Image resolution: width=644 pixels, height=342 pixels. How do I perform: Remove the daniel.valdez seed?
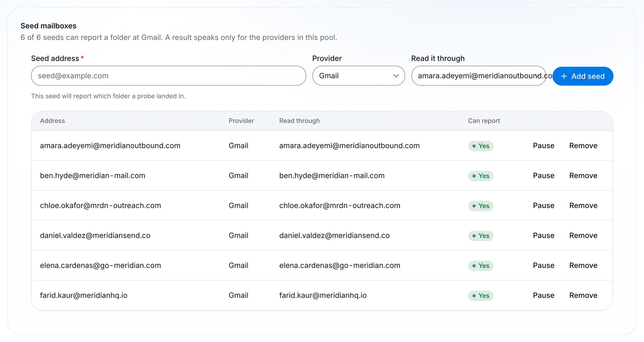click(583, 235)
